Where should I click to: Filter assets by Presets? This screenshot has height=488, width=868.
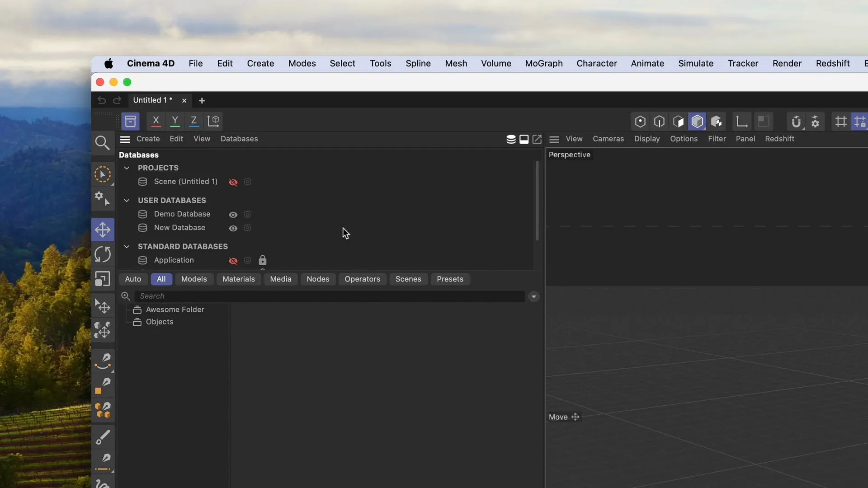(450, 279)
